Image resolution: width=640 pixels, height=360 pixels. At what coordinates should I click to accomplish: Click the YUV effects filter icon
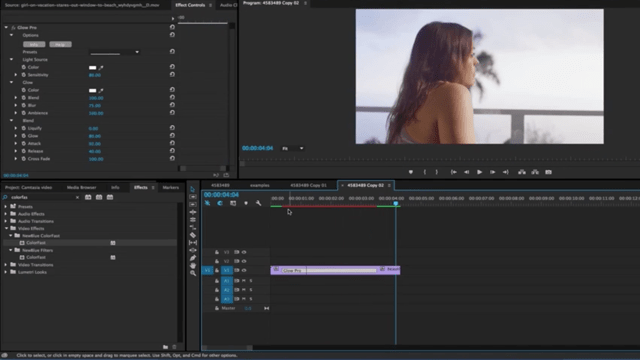pyautogui.click(x=110, y=197)
